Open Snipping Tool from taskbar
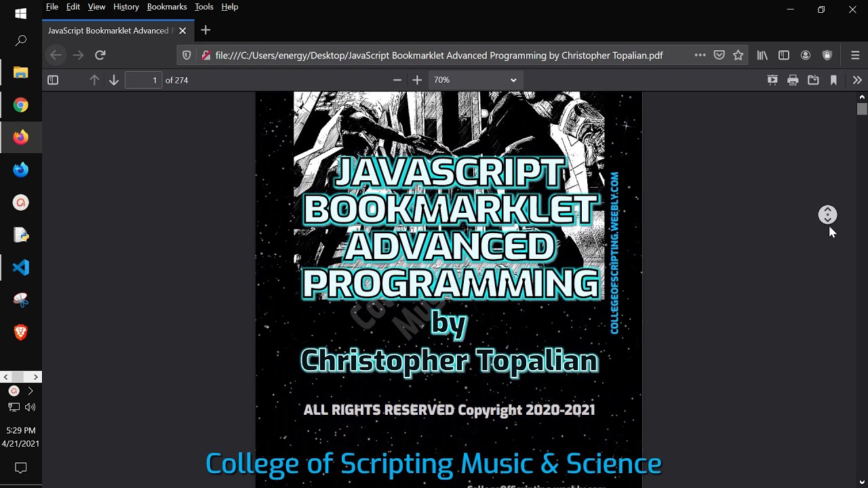 point(21,300)
